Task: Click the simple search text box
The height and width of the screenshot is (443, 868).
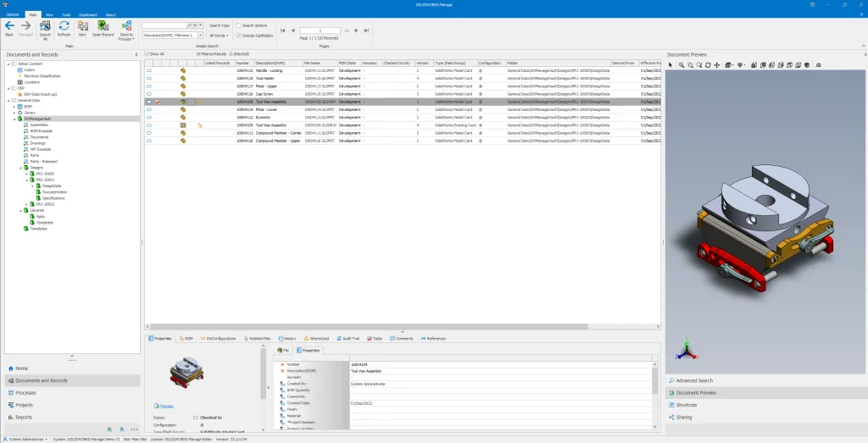Action: (165, 25)
